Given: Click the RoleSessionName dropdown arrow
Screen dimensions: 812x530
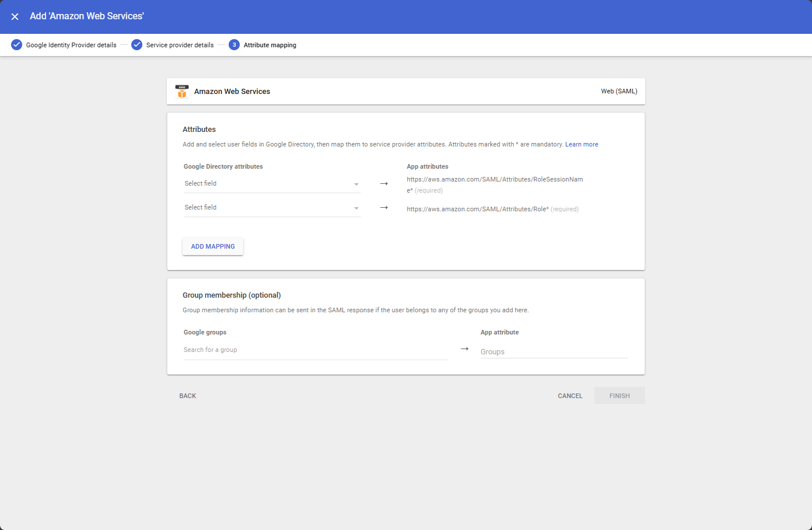Looking at the screenshot, I should click(x=356, y=184).
